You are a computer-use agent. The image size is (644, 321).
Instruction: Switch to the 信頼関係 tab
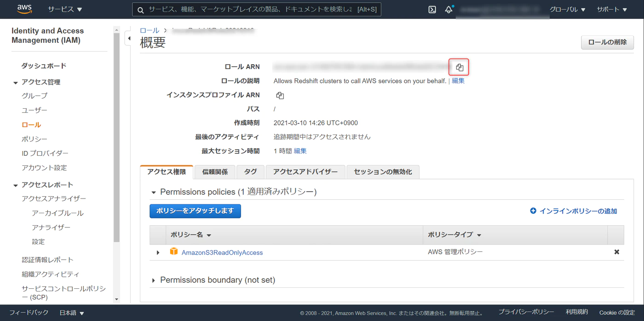click(x=215, y=172)
